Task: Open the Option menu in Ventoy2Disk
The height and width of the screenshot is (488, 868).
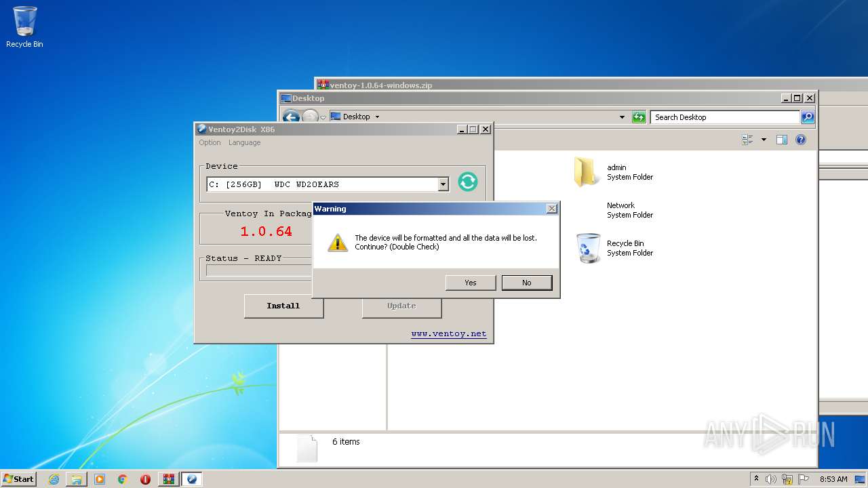Action: [x=210, y=142]
